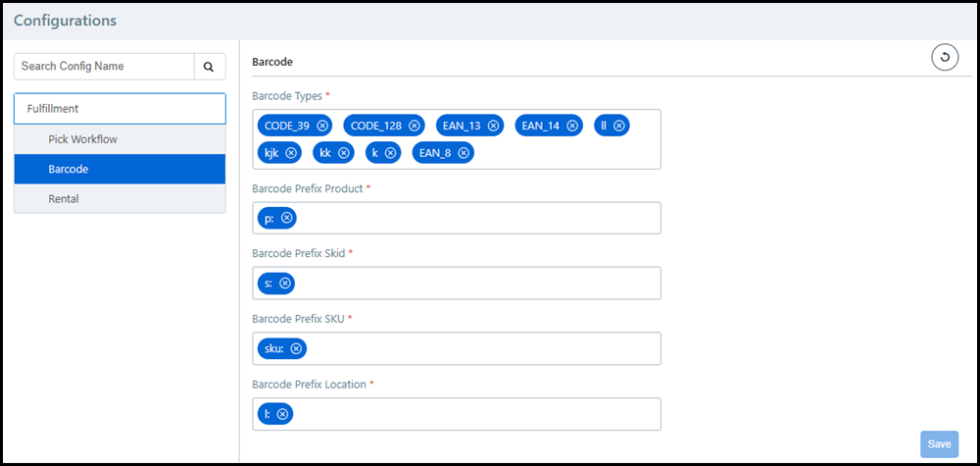
Task: Open the Rental configuration
Action: [x=64, y=198]
